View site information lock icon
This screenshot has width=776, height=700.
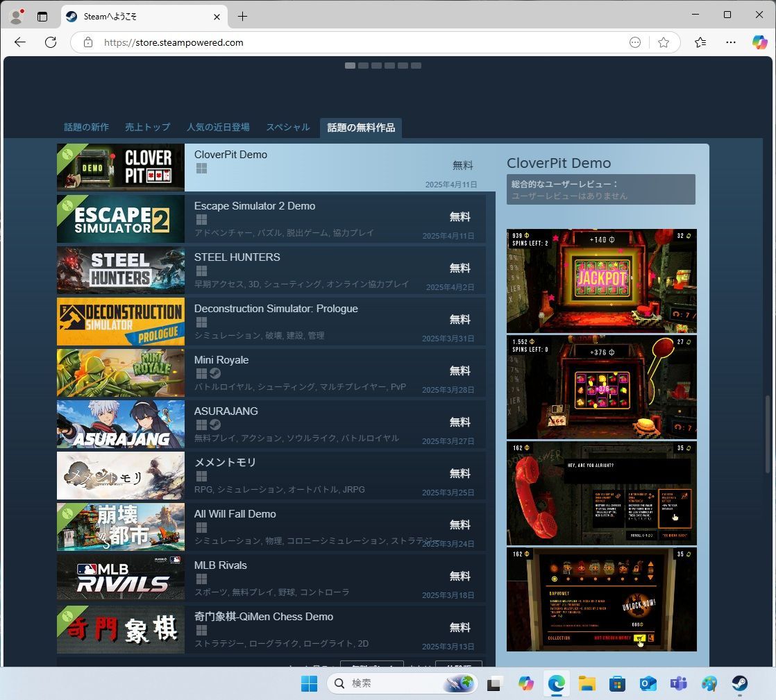[88, 42]
